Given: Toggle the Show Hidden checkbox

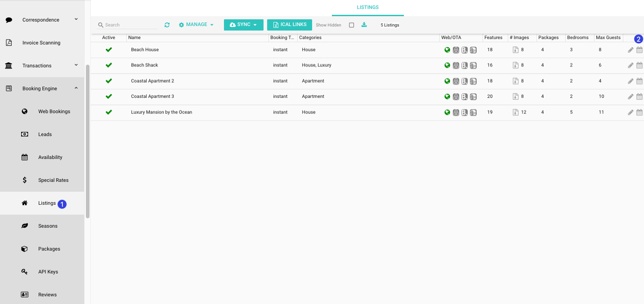Looking at the screenshot, I should 352,25.
